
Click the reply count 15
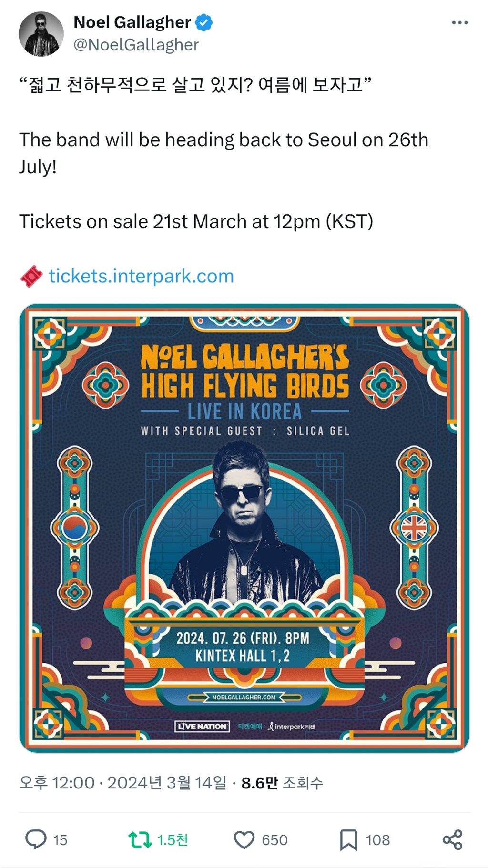tap(60, 840)
